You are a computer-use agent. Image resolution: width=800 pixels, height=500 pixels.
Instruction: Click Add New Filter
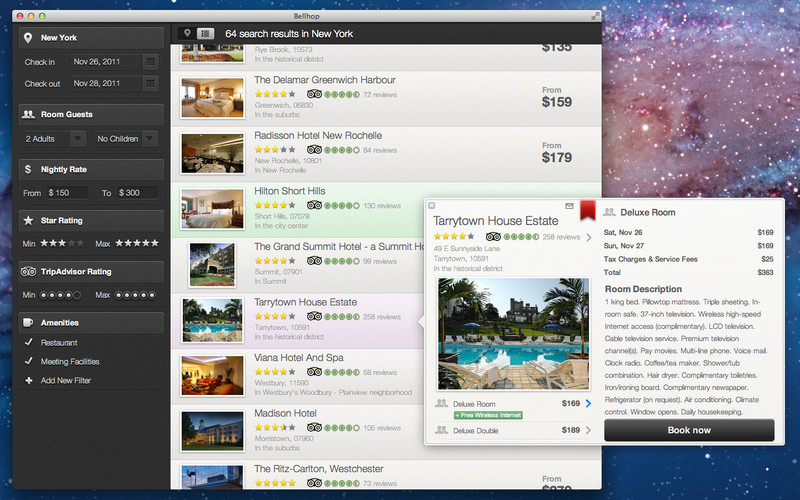66,381
